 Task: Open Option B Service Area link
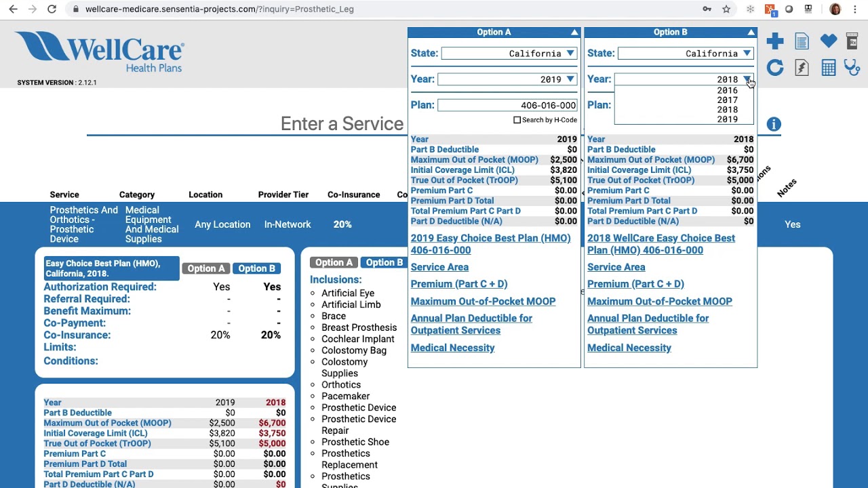click(x=616, y=267)
